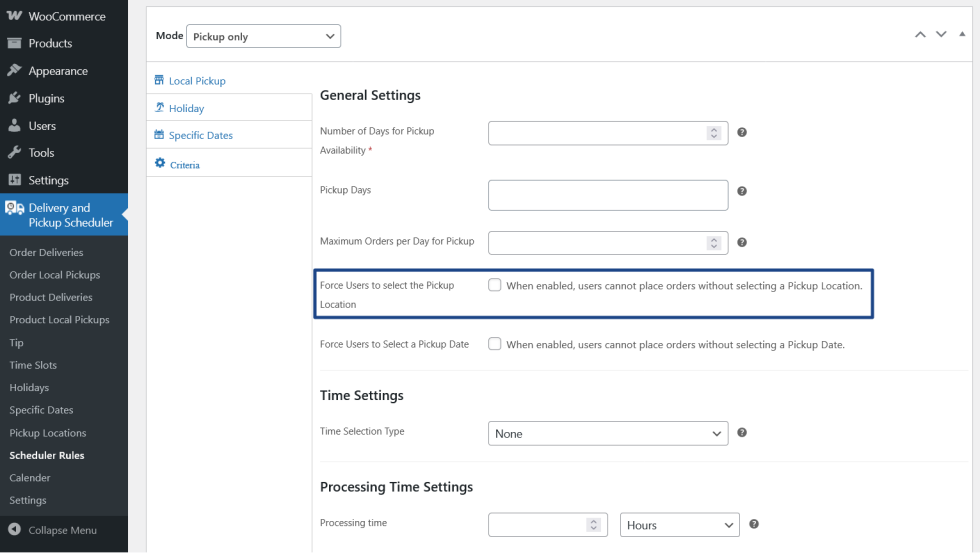Select the Criteria tab
Screen dimensions: 980x553
click(184, 164)
